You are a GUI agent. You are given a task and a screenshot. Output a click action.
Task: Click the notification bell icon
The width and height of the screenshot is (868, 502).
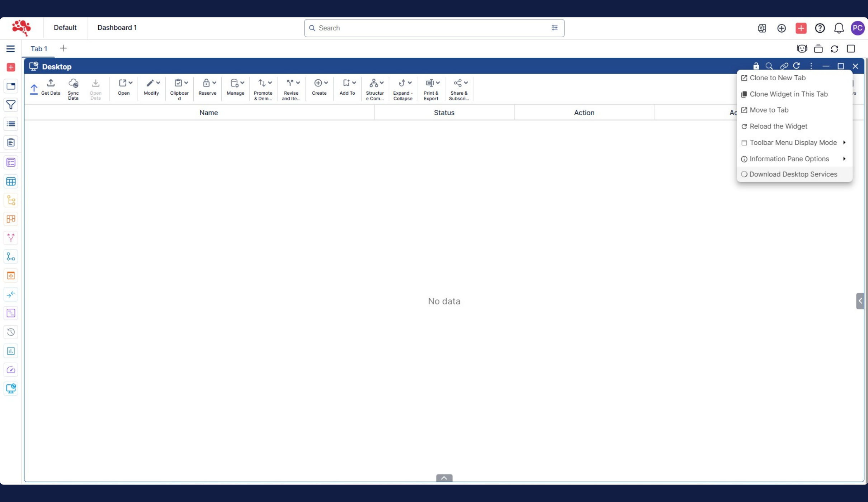click(x=839, y=28)
